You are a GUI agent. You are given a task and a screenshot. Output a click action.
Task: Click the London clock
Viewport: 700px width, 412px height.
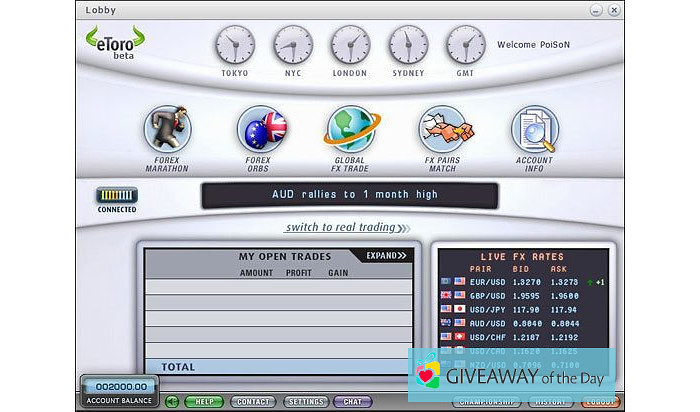(350, 45)
